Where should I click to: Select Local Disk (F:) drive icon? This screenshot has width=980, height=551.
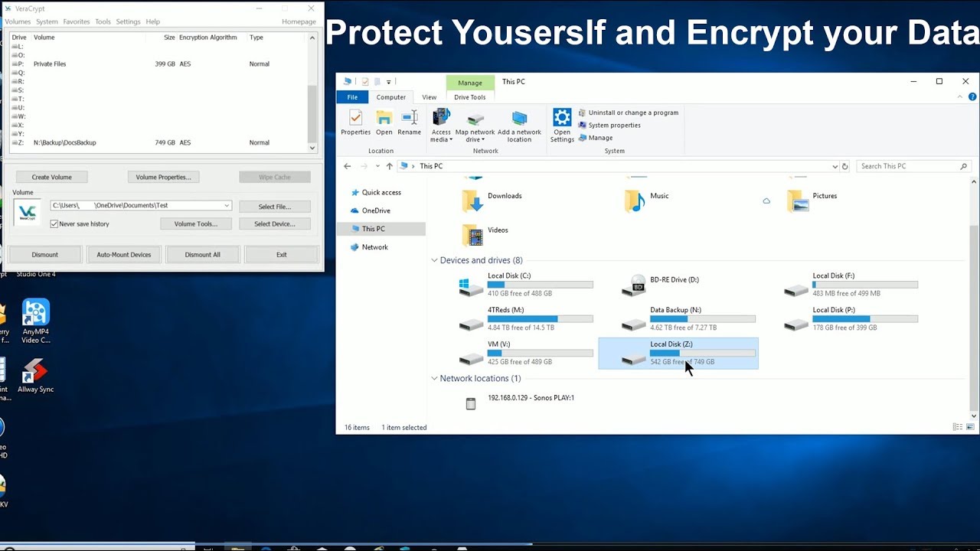point(796,289)
